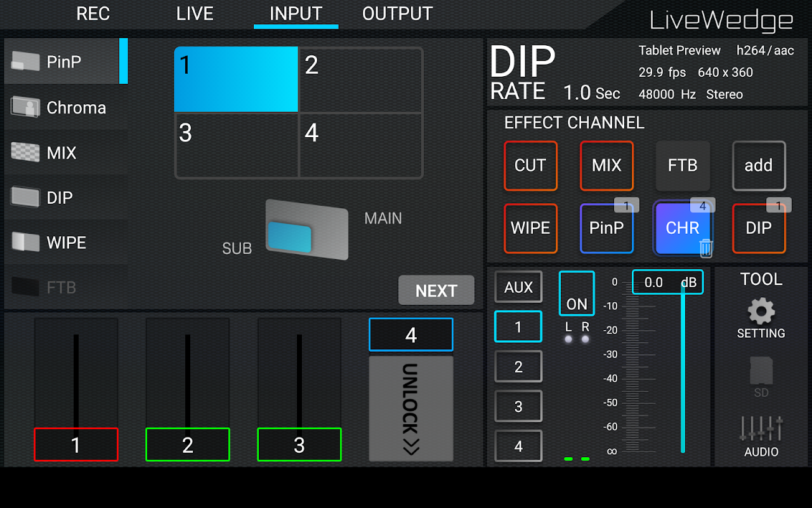Click the FTB effect channel button

[x=683, y=166]
